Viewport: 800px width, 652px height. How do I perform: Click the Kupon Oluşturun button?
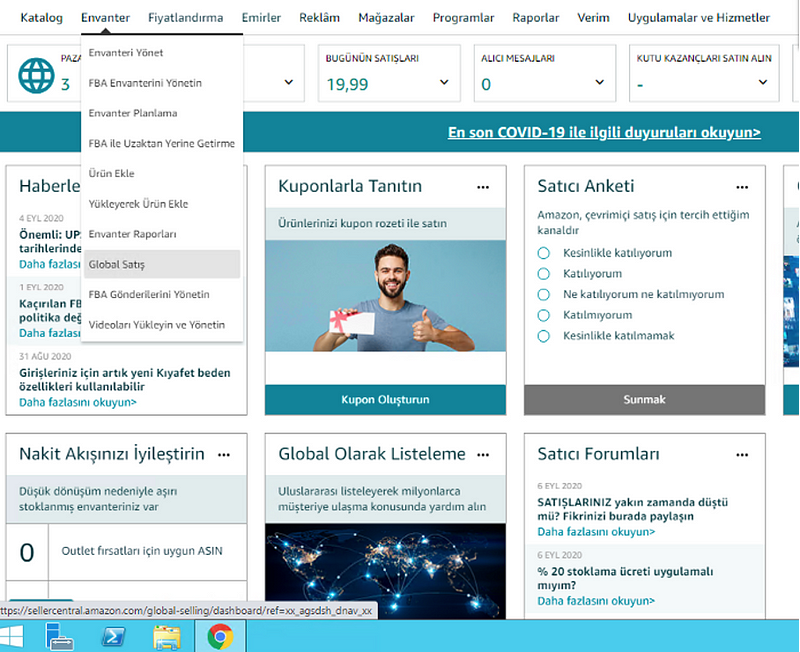click(385, 399)
